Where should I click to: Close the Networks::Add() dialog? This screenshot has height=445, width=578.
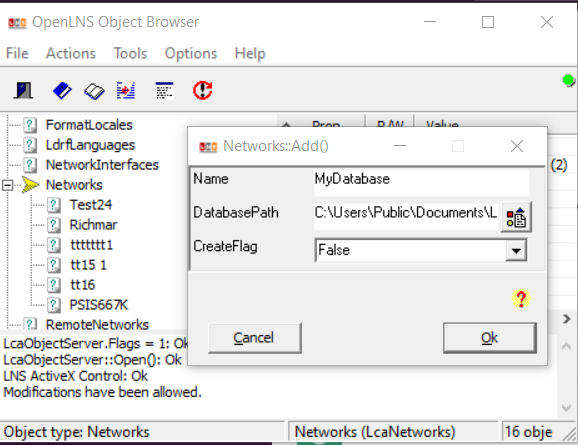point(517,146)
